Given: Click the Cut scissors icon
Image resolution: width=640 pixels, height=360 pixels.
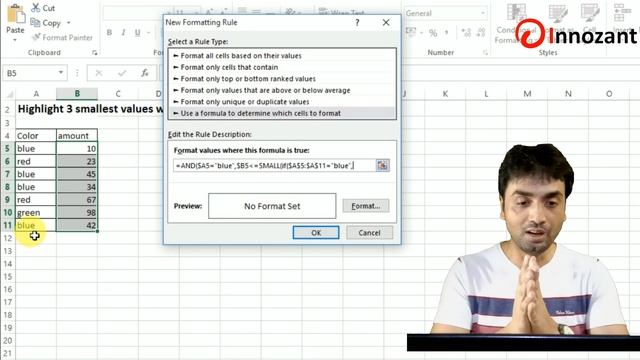Looking at the screenshot, I should coord(36,8).
